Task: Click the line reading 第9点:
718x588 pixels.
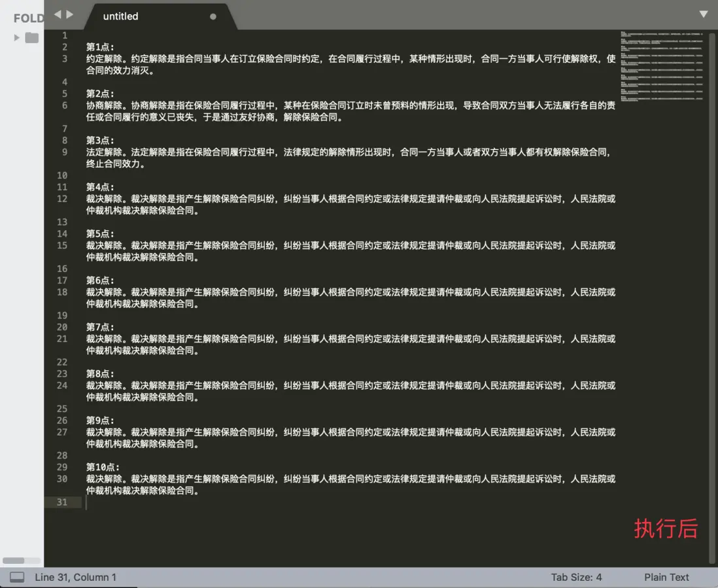Action: tap(100, 421)
